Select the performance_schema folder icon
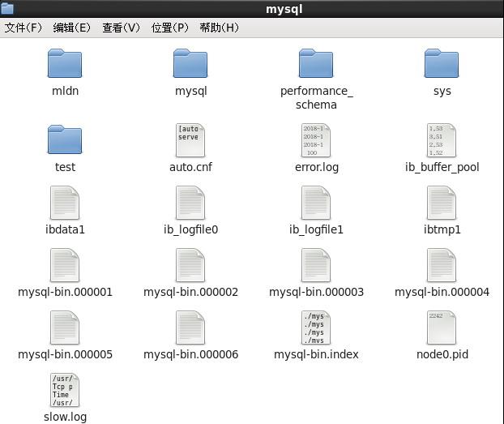 316,63
